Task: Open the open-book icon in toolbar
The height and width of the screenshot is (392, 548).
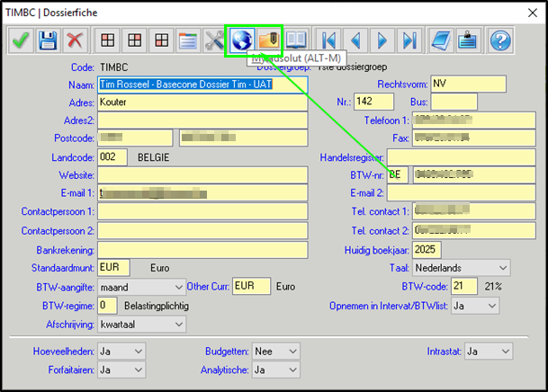Action: click(x=296, y=40)
